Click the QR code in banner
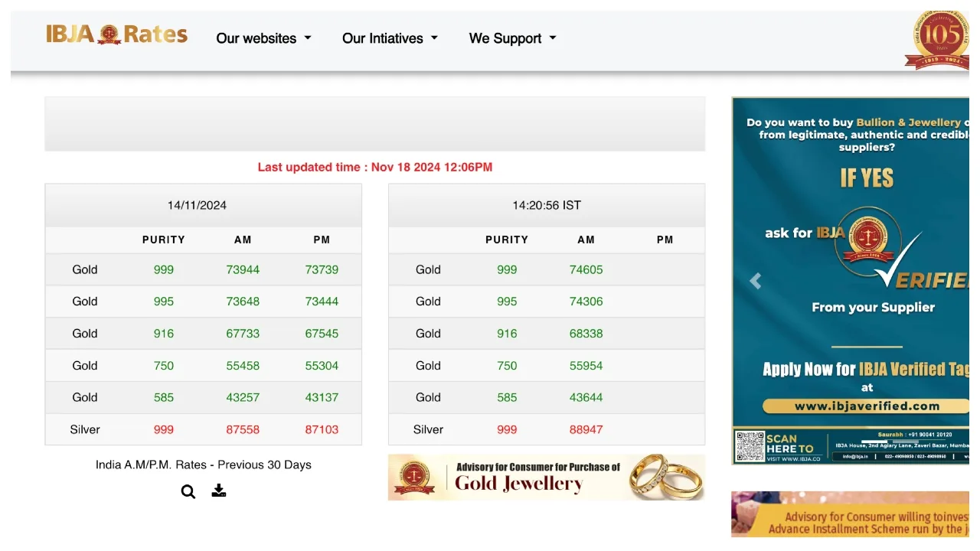This screenshot has height=551, width=980. (x=750, y=447)
